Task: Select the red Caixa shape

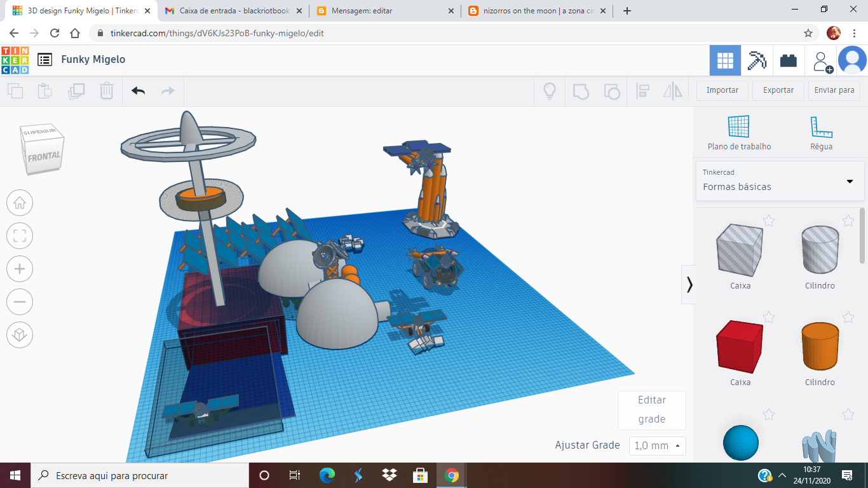Action: (x=740, y=346)
